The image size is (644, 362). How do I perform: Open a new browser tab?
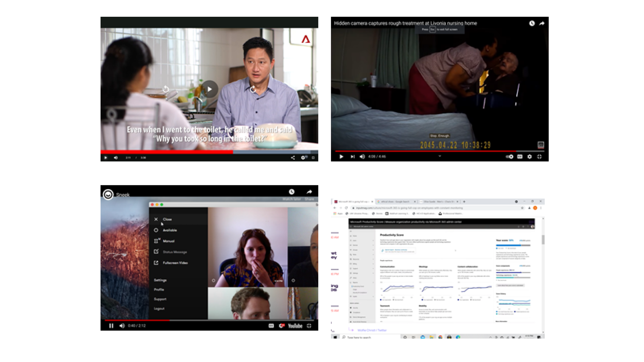pyautogui.click(x=464, y=202)
